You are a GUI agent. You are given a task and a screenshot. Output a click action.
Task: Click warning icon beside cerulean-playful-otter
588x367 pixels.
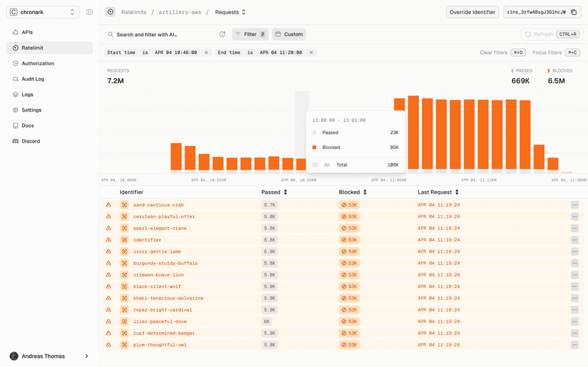click(109, 217)
